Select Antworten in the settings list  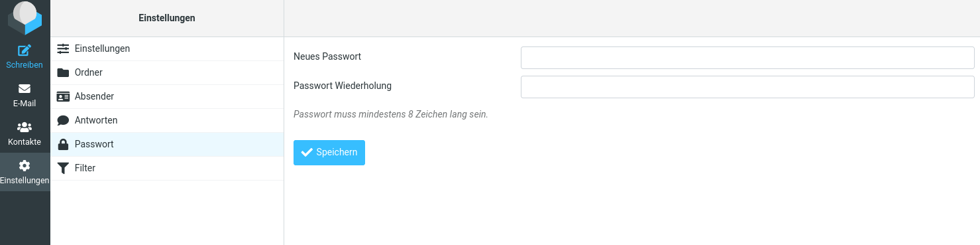[x=167, y=120]
